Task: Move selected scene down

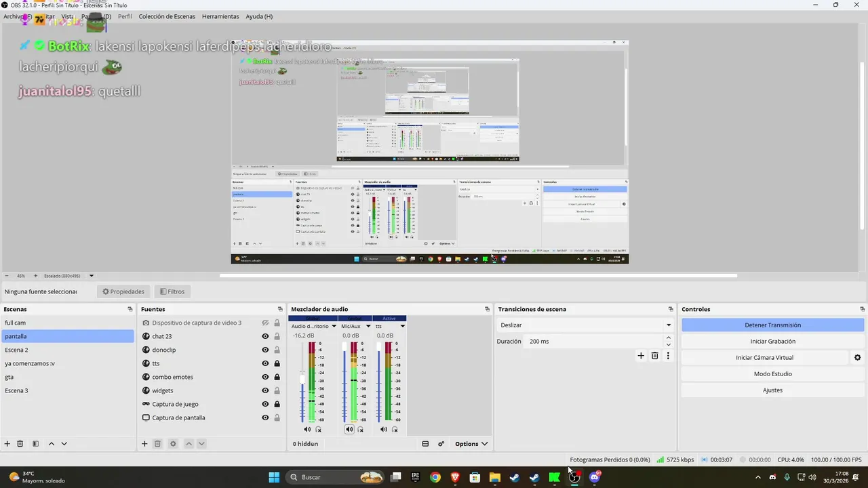Action: click(x=64, y=444)
